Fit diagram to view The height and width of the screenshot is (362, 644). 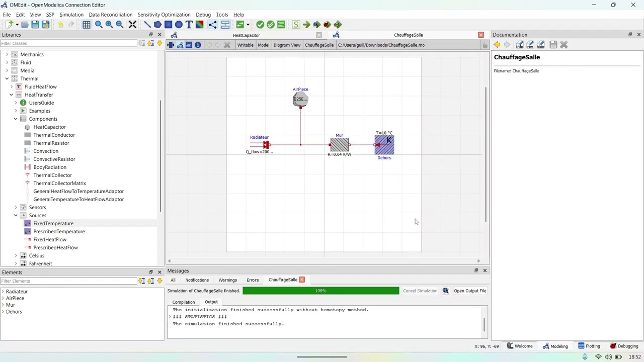click(132, 24)
